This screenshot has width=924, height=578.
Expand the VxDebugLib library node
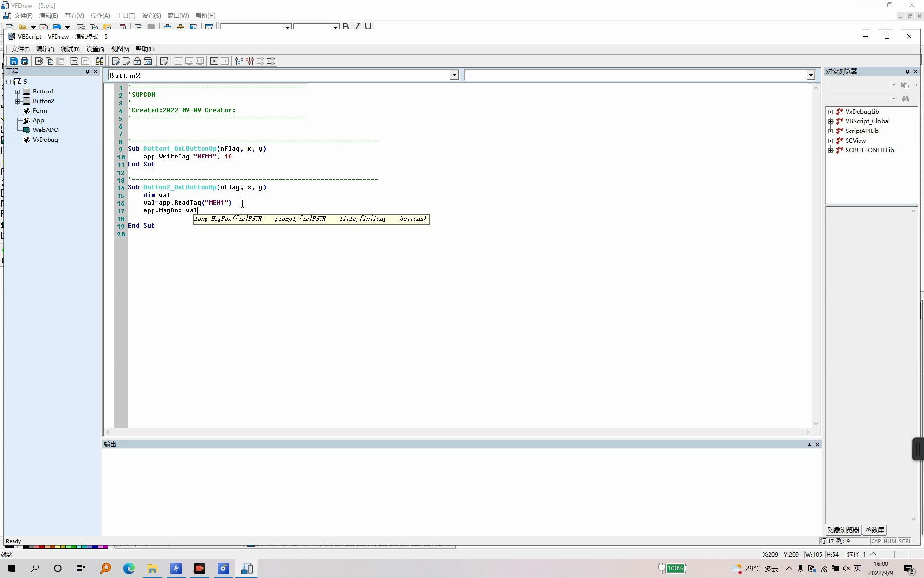tap(831, 112)
